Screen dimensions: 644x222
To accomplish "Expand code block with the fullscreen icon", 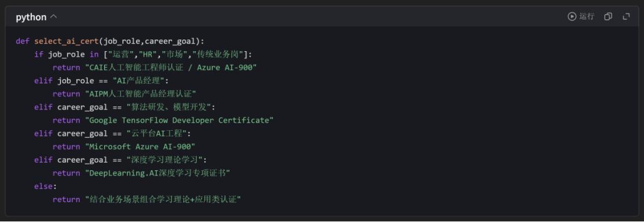I will 627,16.
